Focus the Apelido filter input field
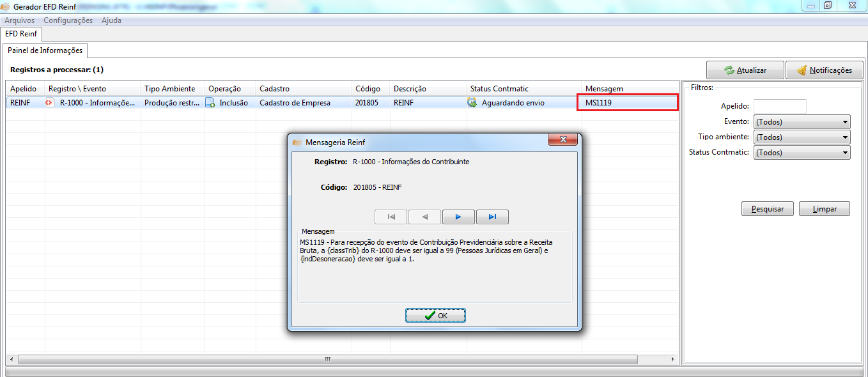 (780, 106)
